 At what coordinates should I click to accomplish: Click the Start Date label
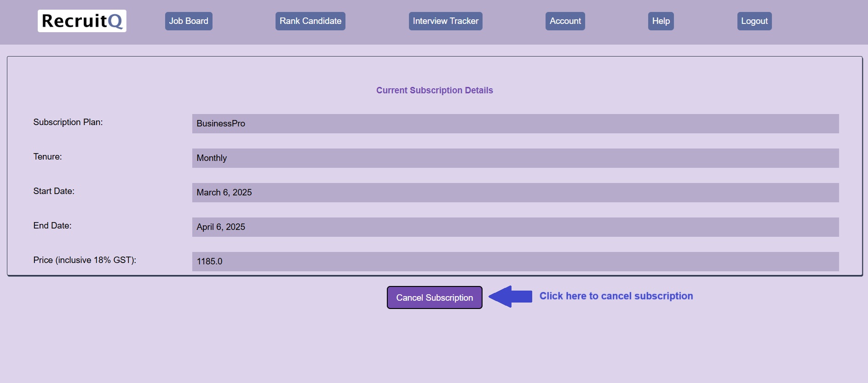[54, 191]
